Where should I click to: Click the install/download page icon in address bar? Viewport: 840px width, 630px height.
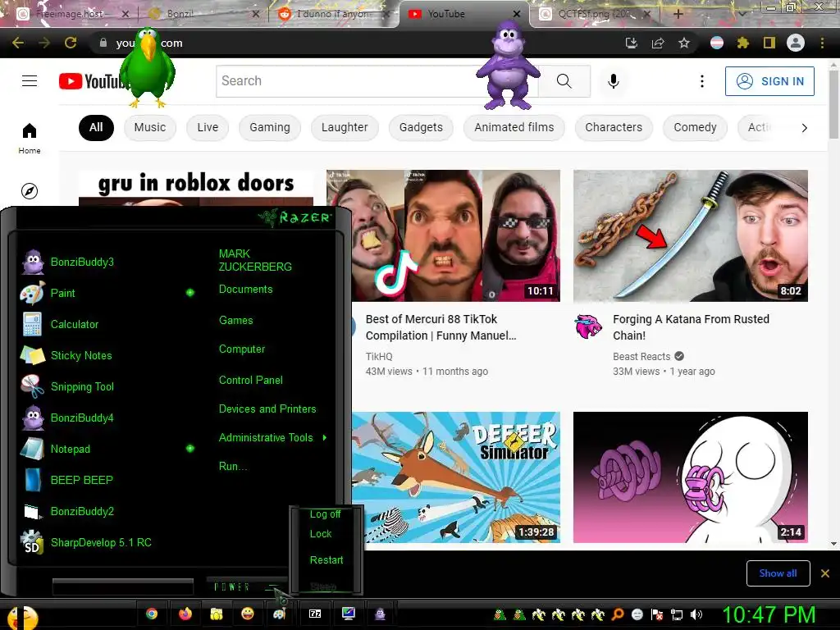point(631,43)
